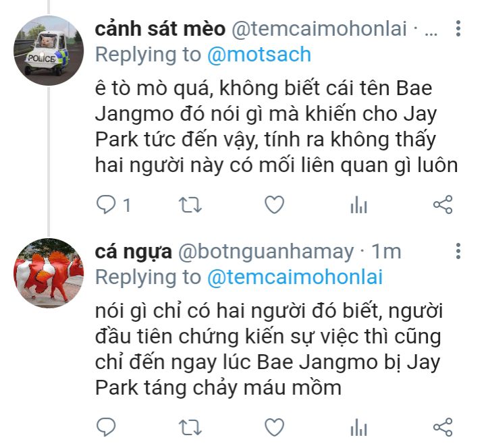Screen dimensions: 486x448
Task: View analytics of cá ngựa's tweet
Action: coord(358,427)
